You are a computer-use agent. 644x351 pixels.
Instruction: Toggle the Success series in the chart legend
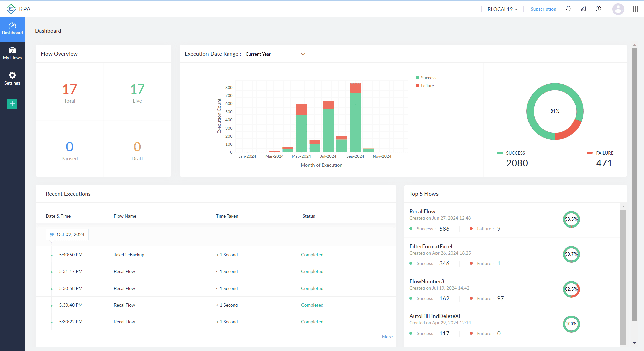pyautogui.click(x=426, y=78)
